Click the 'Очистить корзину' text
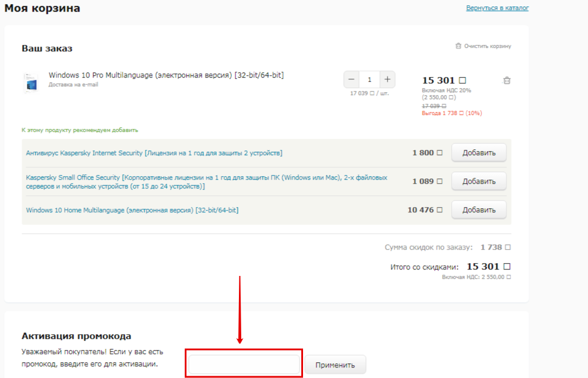The width and height of the screenshot is (588, 378). pyautogui.click(x=488, y=46)
